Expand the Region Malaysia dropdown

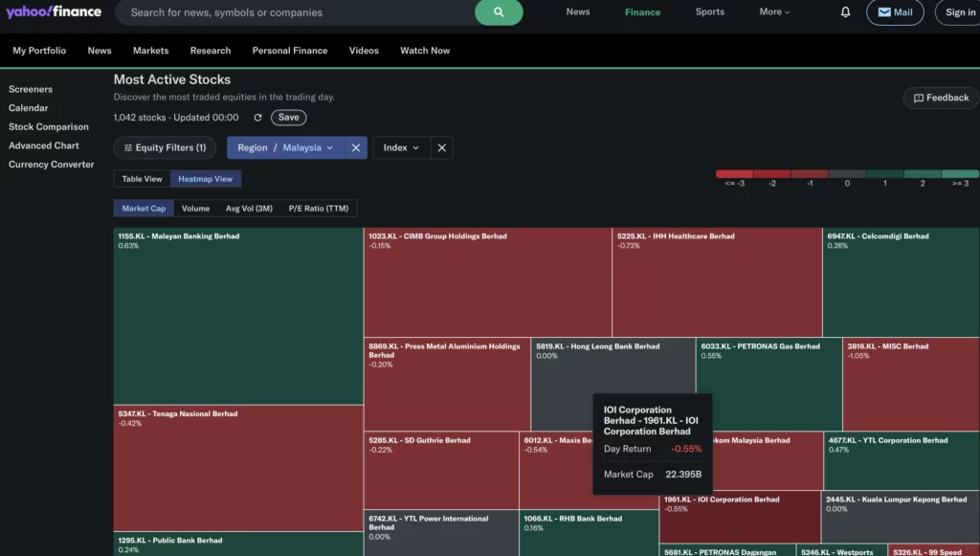pyautogui.click(x=285, y=148)
